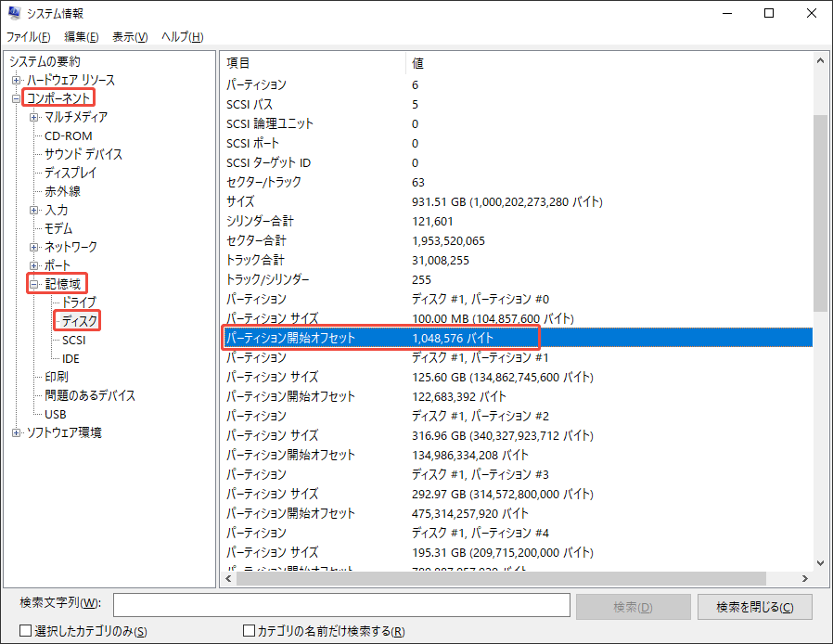Select the シリンダー合計 row
This screenshot has height=644, width=833.
pos(517,222)
